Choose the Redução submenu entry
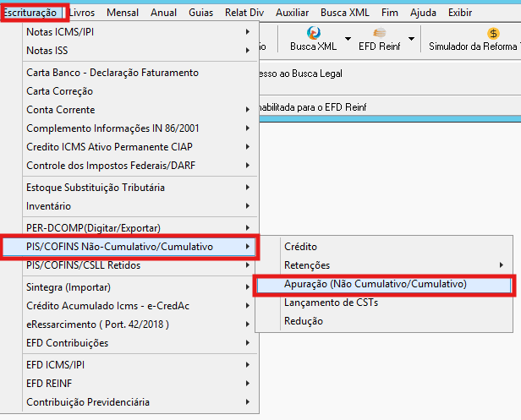The width and height of the screenshot is (521, 420). coord(384,321)
